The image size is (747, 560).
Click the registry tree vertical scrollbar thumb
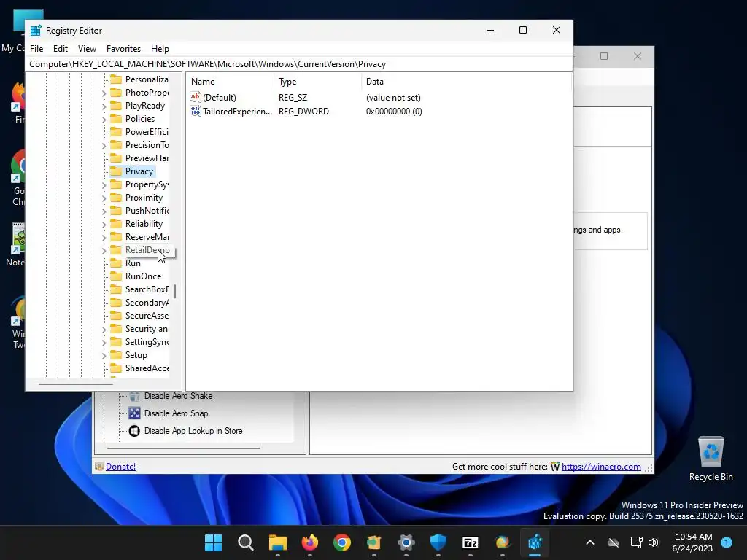click(175, 291)
